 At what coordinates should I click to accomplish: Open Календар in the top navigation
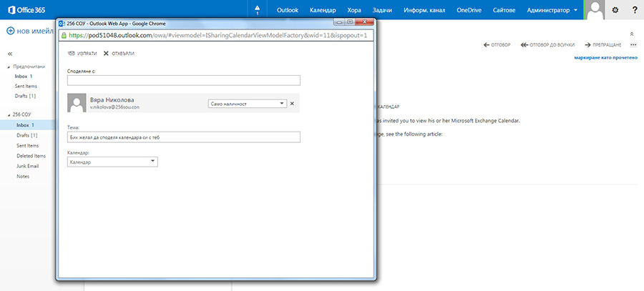coord(323,10)
